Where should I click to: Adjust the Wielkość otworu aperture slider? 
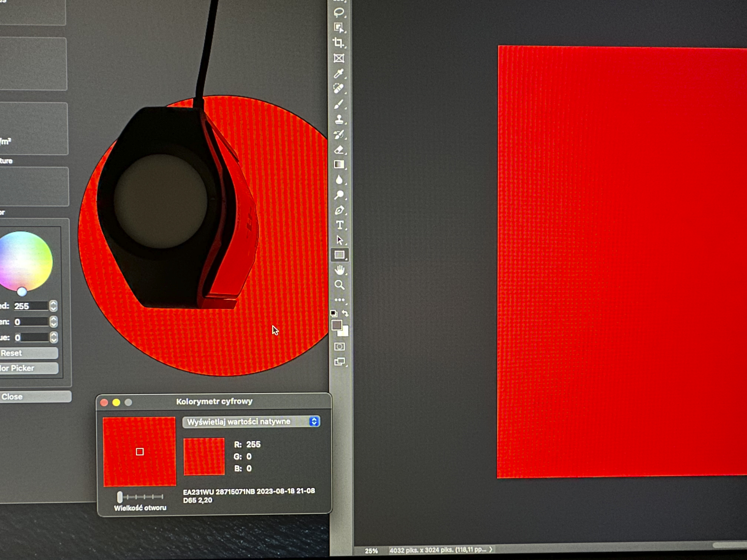120,497
